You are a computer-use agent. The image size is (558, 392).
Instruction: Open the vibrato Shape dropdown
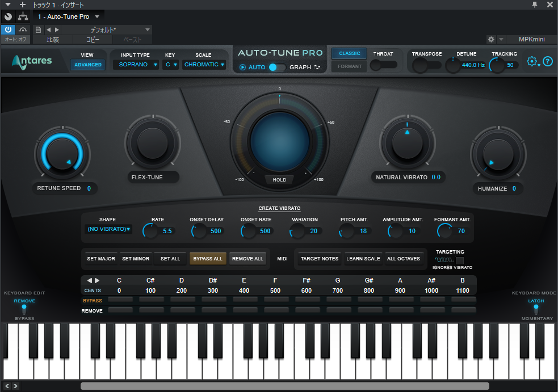tap(108, 229)
